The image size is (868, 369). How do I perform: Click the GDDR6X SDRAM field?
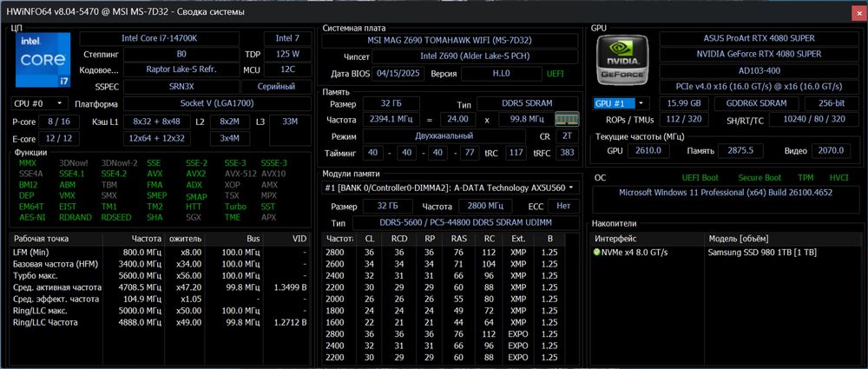click(x=756, y=103)
